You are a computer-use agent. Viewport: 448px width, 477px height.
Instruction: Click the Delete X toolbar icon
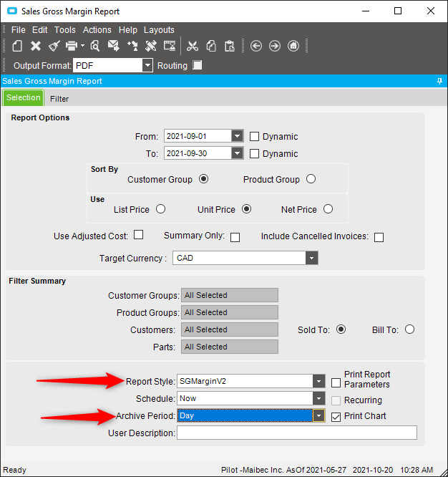[x=36, y=46]
